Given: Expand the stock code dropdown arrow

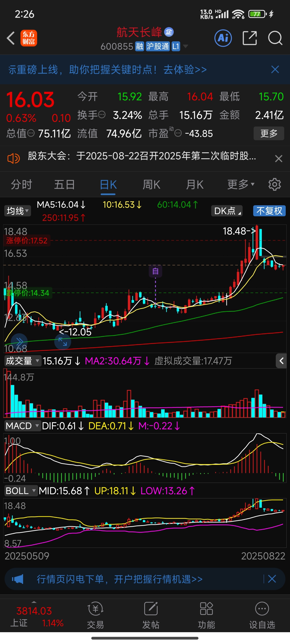Looking at the screenshot, I should 185,46.
